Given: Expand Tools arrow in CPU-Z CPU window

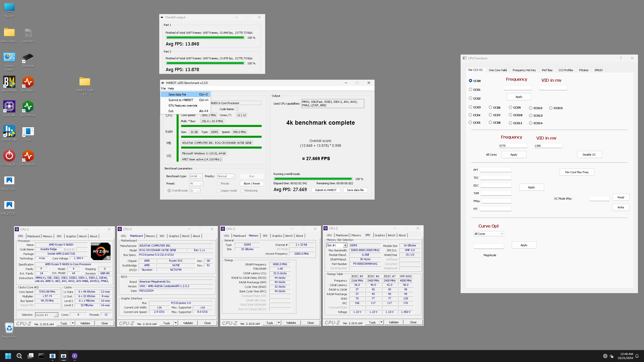Looking at the screenshot, I should pos(73,323).
